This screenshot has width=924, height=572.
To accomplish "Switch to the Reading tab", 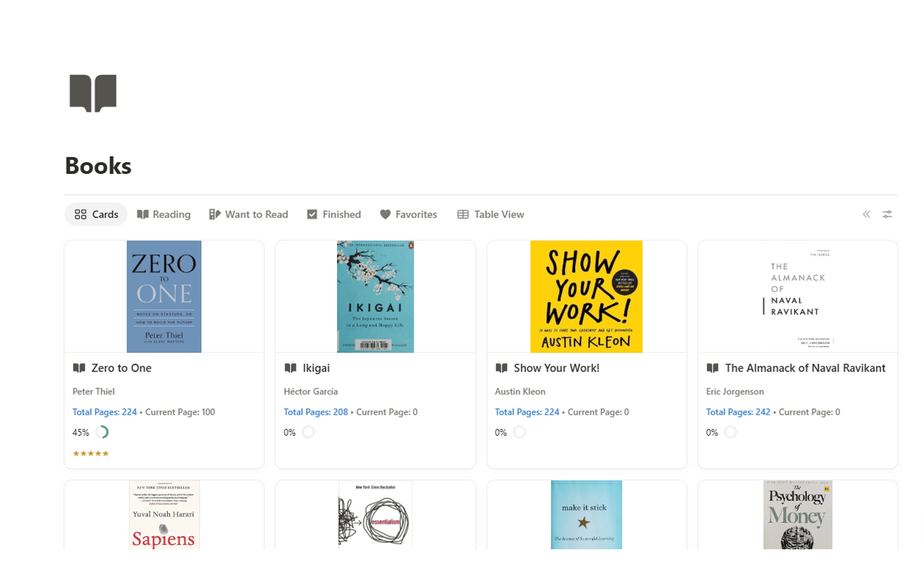I will click(164, 214).
